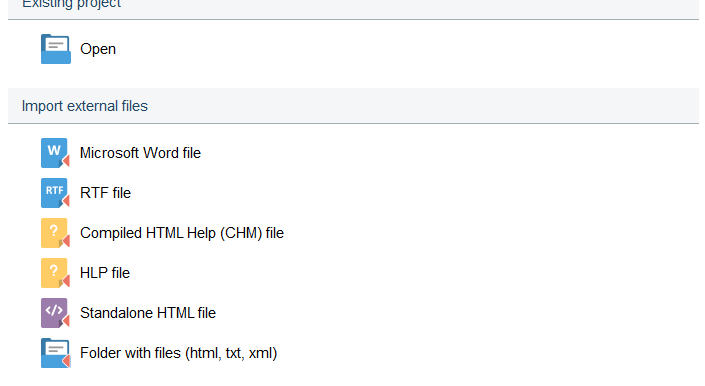The height and width of the screenshot is (386, 705).
Task: Click the purple Standalone HTML code icon
Action: tap(55, 313)
